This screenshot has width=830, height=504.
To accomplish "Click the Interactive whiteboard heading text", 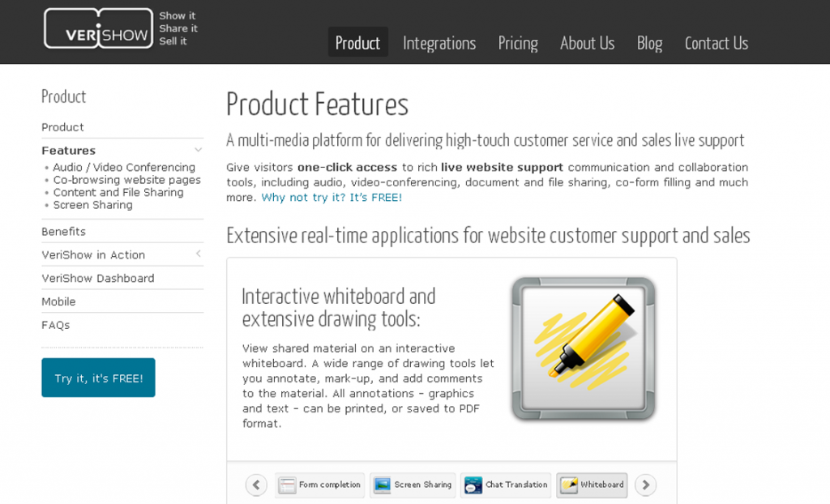I will coord(339,308).
